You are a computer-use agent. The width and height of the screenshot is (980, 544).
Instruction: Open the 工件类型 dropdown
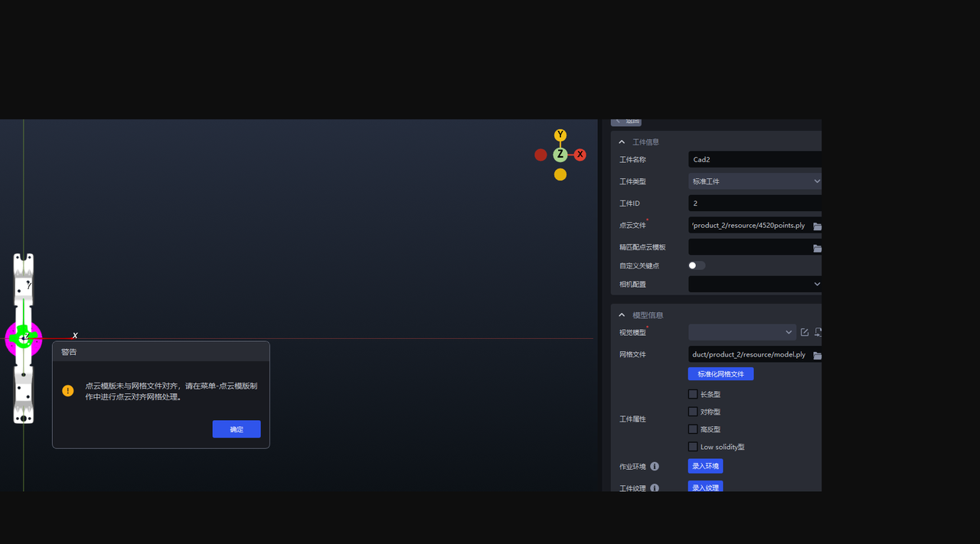[754, 181]
